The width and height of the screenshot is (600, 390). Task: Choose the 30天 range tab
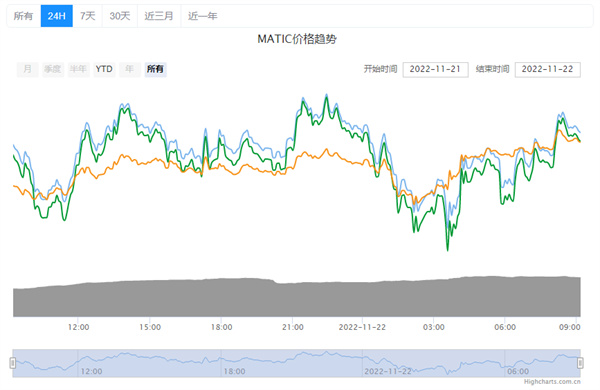pos(120,16)
